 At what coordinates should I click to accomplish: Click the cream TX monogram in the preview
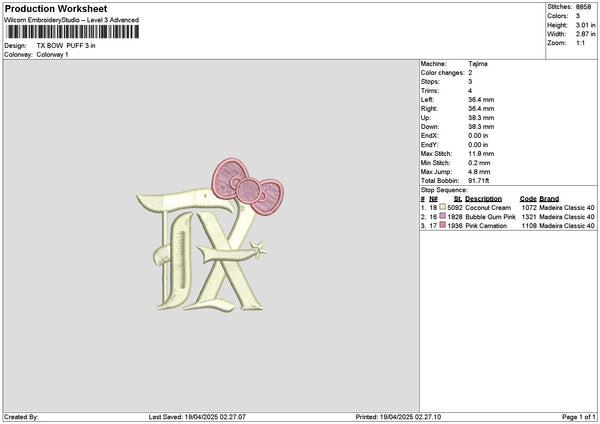(201, 251)
